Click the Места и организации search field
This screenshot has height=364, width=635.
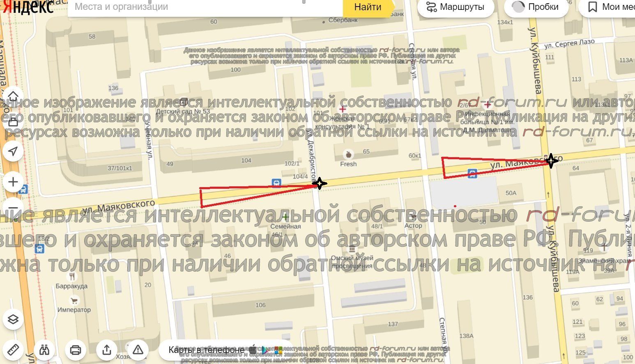[x=205, y=7]
